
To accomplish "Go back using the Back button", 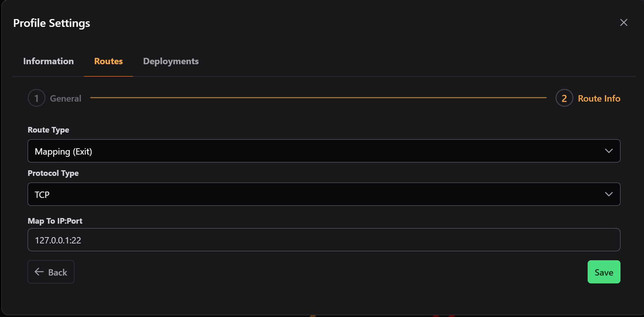I will coord(51,272).
